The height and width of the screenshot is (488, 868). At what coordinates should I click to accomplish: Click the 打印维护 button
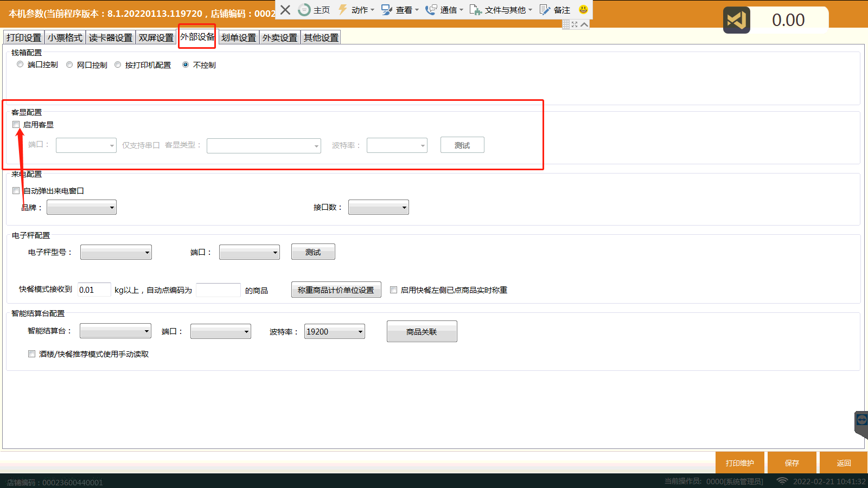click(740, 463)
